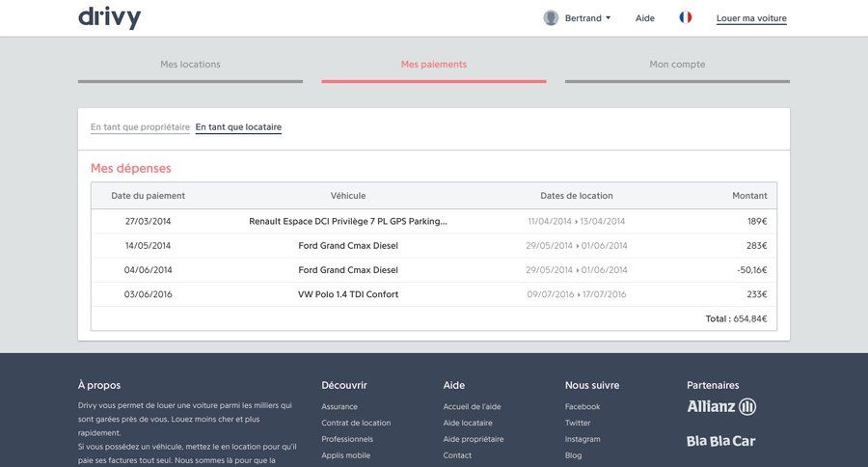Visit the Instagram footer link

point(583,439)
